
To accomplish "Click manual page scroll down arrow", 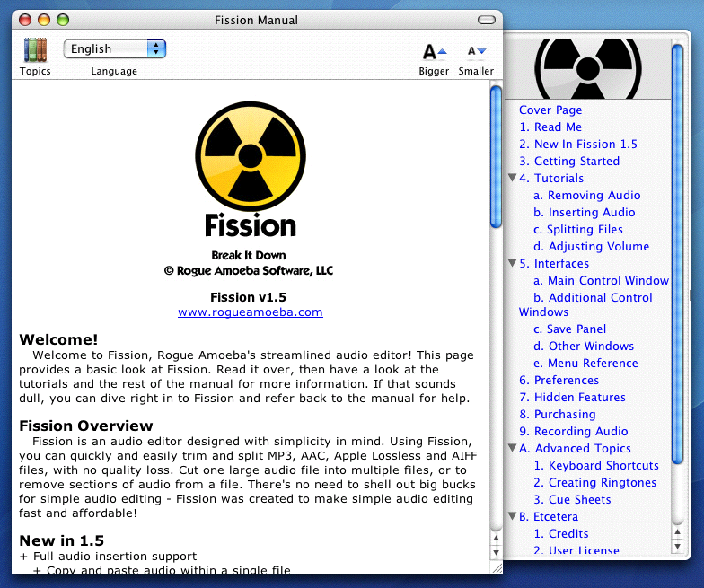I will point(496,552).
